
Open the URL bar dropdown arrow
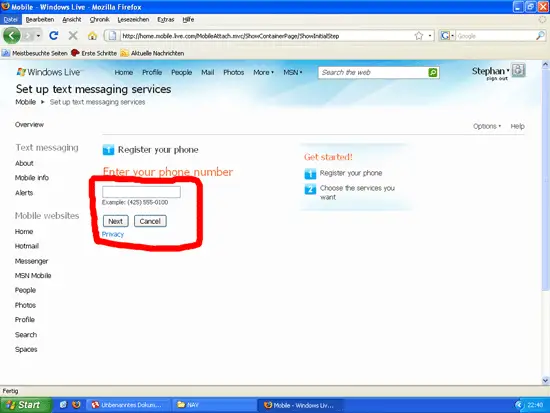pyautogui.click(x=430, y=36)
